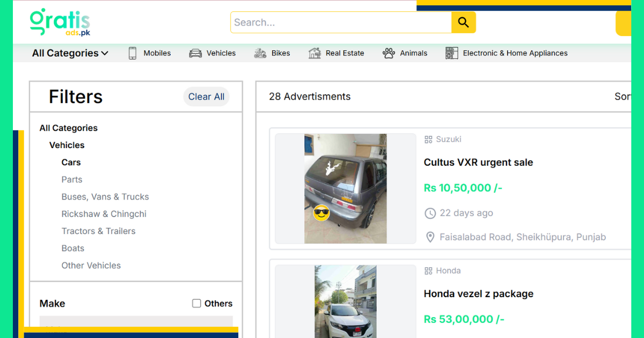This screenshot has width=644, height=338.
Task: Select Rickshaw & Chingchi subcategory
Action: (104, 214)
